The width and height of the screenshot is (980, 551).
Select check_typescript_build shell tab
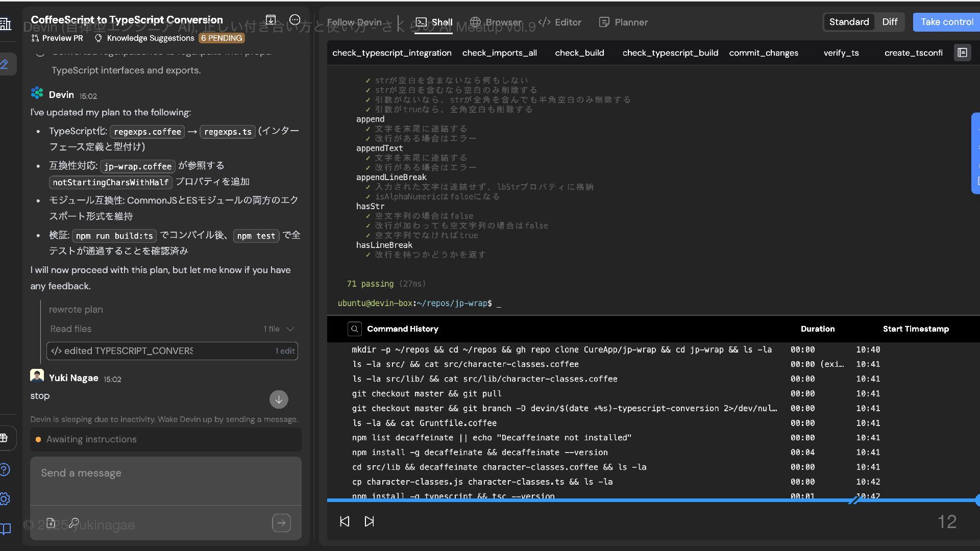670,53
